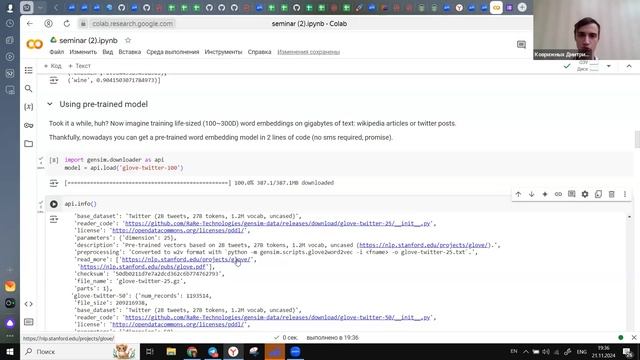Screen dimensions: 640x360
Task: Run the api.info() cell
Action: pyautogui.click(x=54, y=204)
